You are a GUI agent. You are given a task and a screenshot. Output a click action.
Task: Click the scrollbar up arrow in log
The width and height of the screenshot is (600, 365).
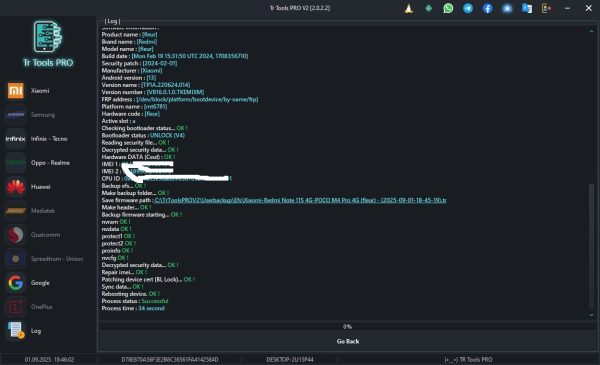tap(591, 31)
